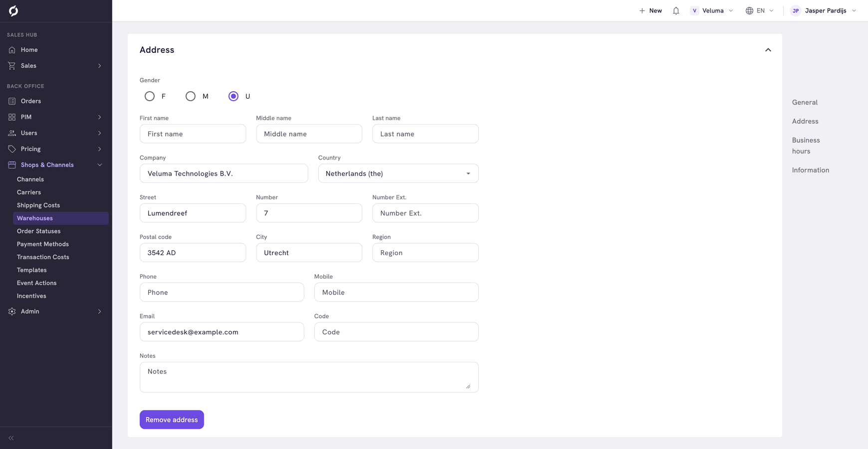Image resolution: width=868 pixels, height=449 pixels.
Task: Expand the Sales menu chevron
Action: tap(100, 66)
